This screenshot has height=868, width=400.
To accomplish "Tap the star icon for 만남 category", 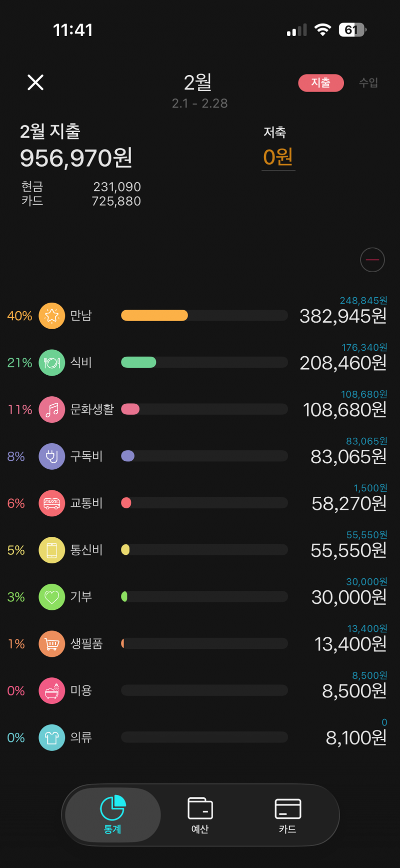I will tap(52, 316).
